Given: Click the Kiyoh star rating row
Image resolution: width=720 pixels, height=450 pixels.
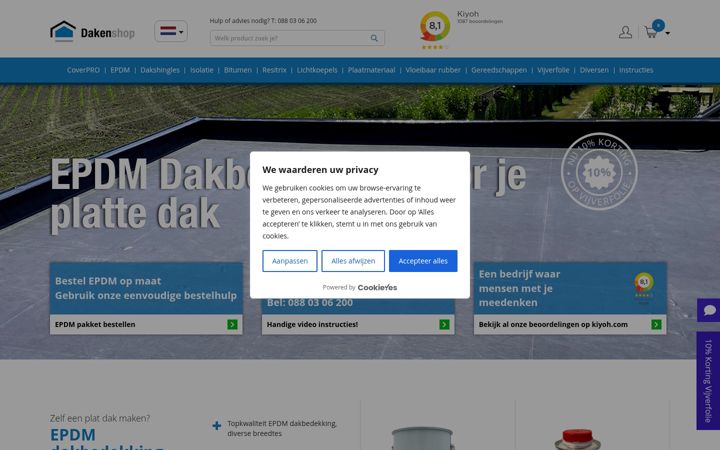Looking at the screenshot, I should point(434,47).
